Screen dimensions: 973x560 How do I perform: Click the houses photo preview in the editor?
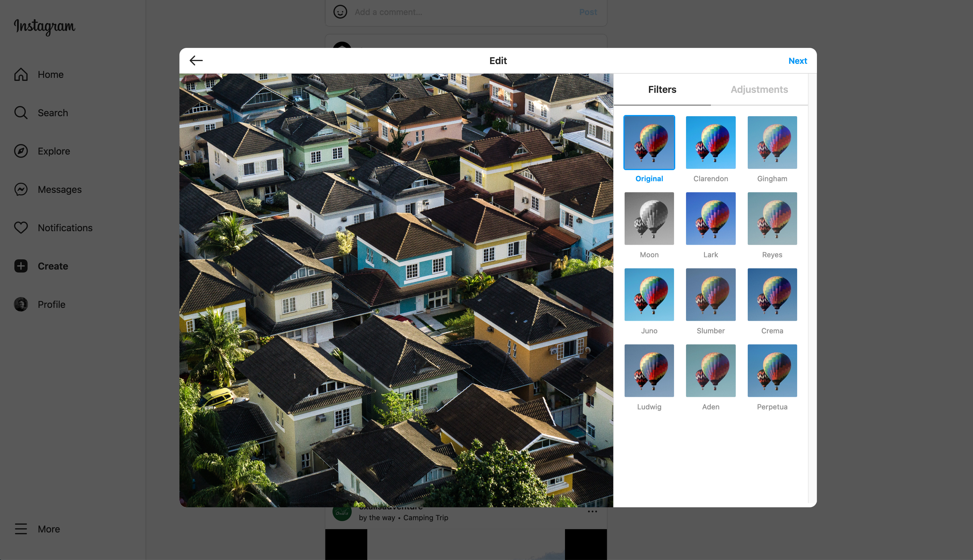(396, 290)
